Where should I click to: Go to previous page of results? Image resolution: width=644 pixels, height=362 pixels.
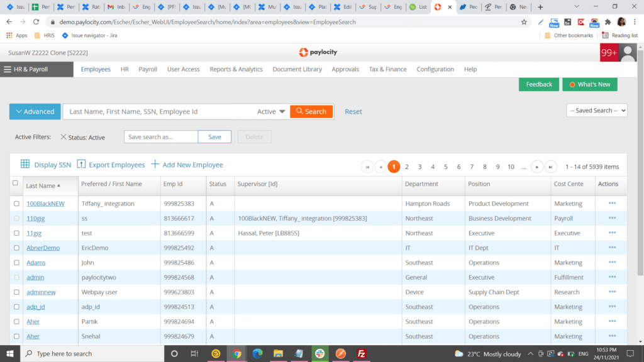380,167
